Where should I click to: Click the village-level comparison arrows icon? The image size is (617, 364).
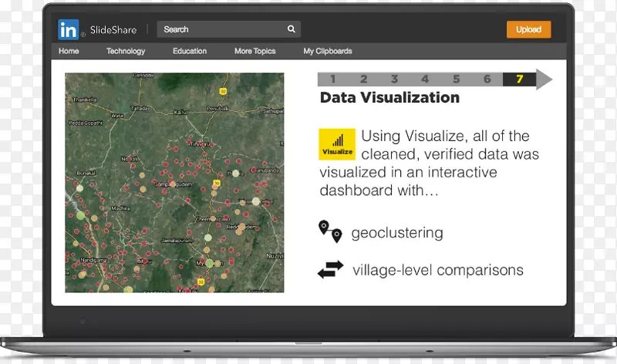[x=330, y=270]
